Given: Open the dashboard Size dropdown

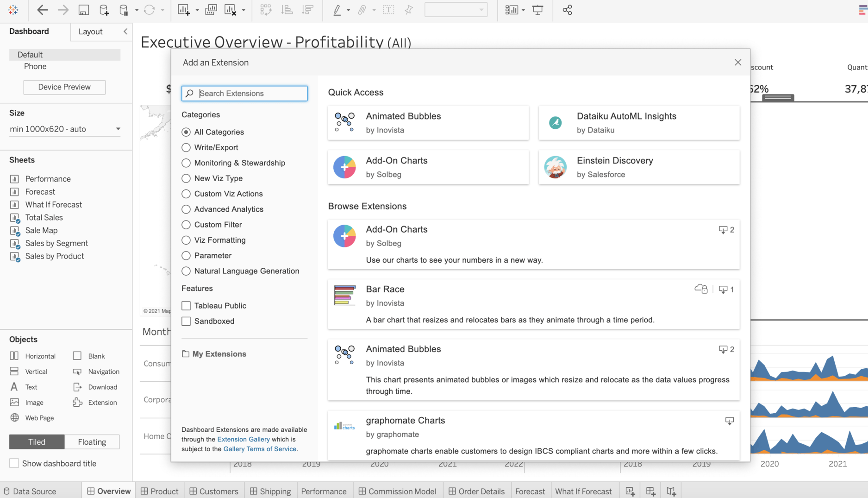Looking at the screenshot, I should [x=65, y=129].
